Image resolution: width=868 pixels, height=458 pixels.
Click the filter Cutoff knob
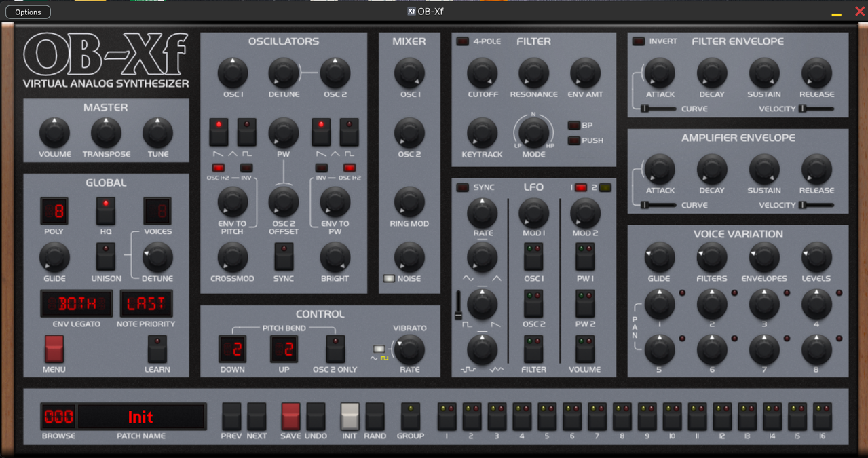point(483,73)
